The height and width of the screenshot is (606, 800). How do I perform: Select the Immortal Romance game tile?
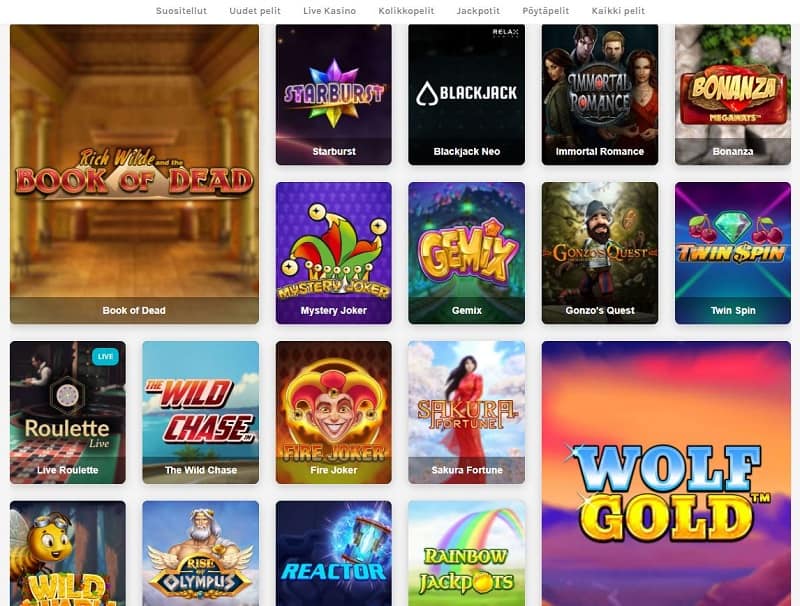coord(599,94)
